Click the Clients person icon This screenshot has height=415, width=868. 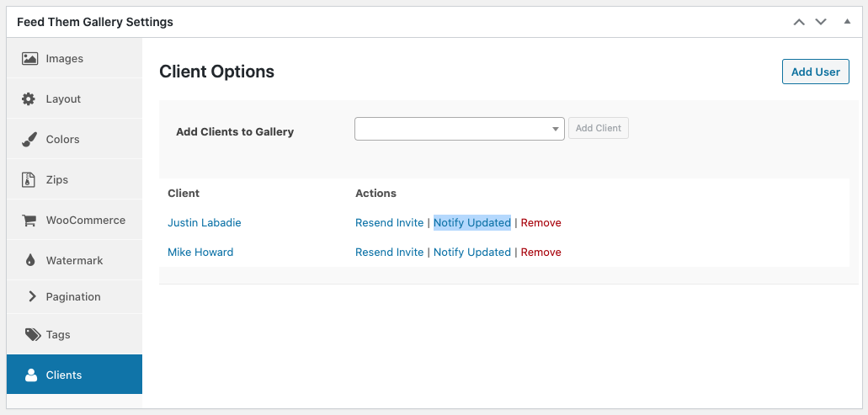[x=31, y=375]
